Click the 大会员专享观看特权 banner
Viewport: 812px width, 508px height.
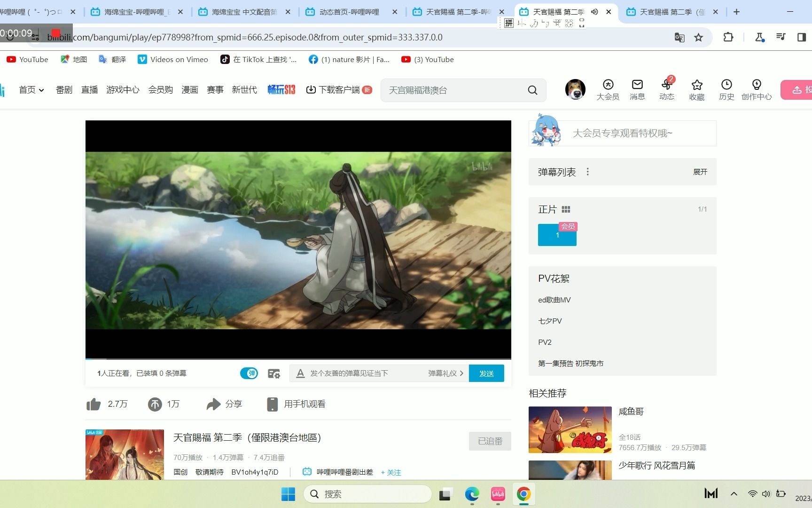(x=622, y=133)
